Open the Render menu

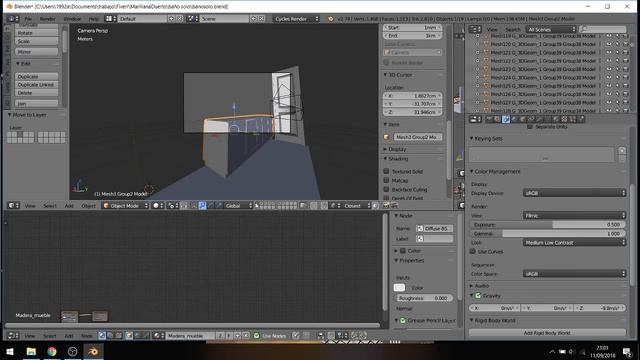[47, 19]
